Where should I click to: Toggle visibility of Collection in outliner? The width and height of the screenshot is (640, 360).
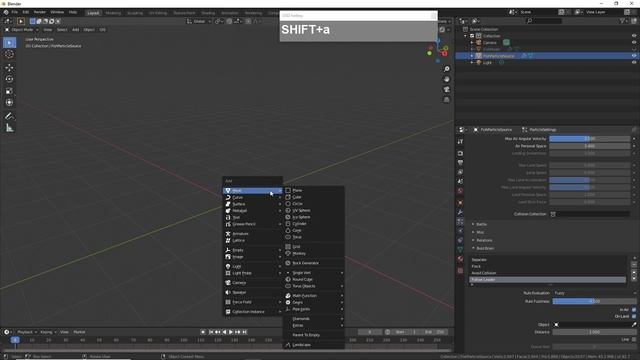(634, 36)
